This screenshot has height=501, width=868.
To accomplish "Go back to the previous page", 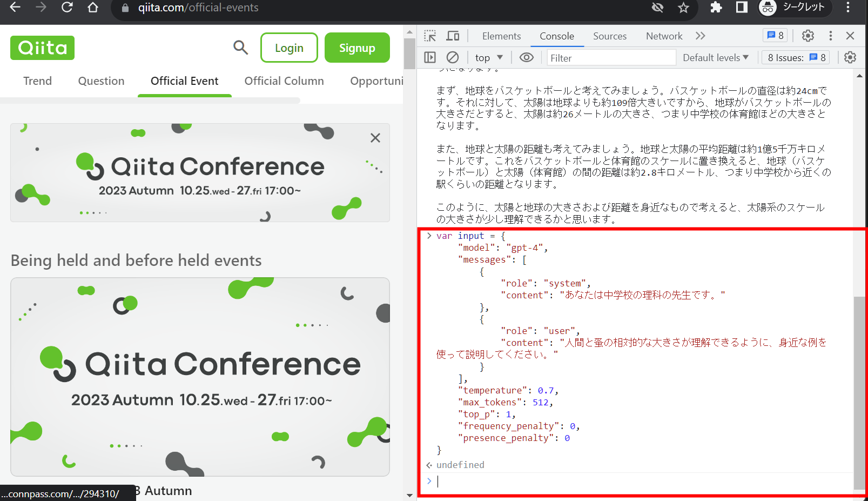I will (x=15, y=8).
